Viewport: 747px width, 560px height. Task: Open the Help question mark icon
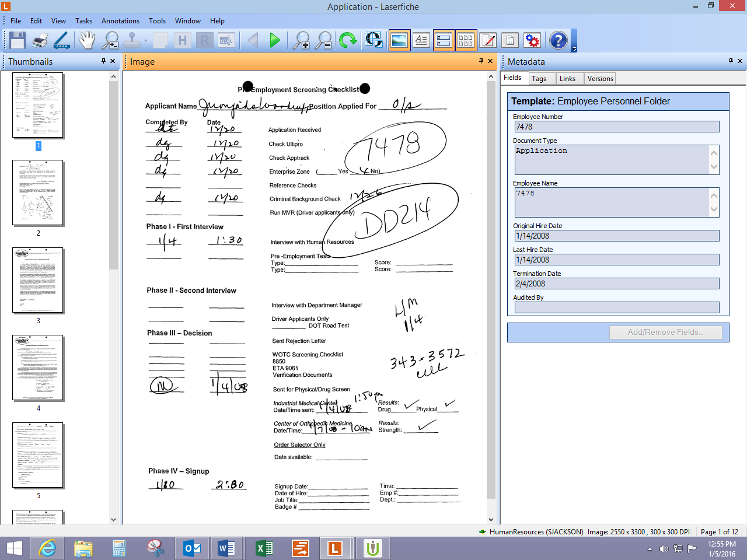click(558, 40)
